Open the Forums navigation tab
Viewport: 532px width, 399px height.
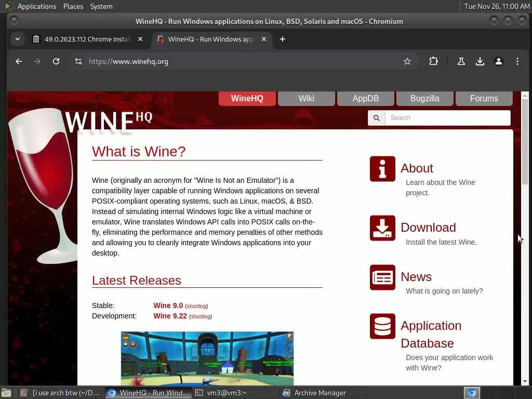click(x=484, y=98)
